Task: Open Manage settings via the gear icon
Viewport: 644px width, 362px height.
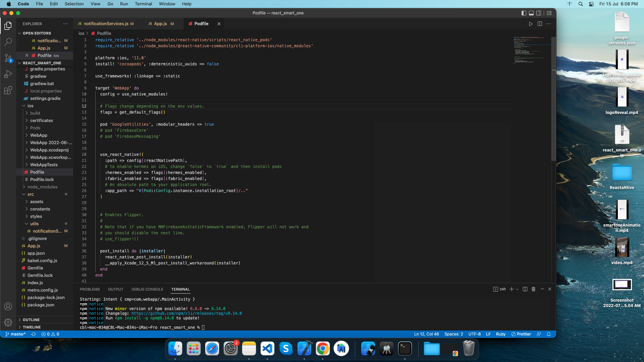Action: (x=8, y=322)
